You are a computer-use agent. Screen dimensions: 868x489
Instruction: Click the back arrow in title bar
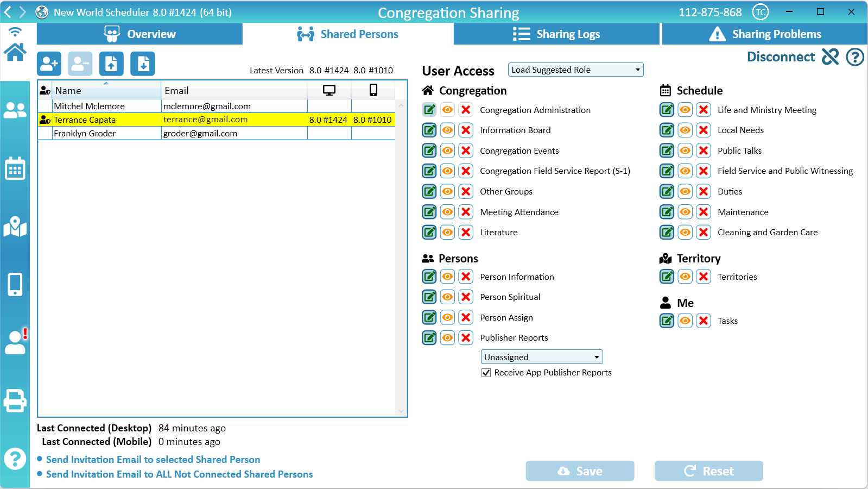click(x=8, y=12)
